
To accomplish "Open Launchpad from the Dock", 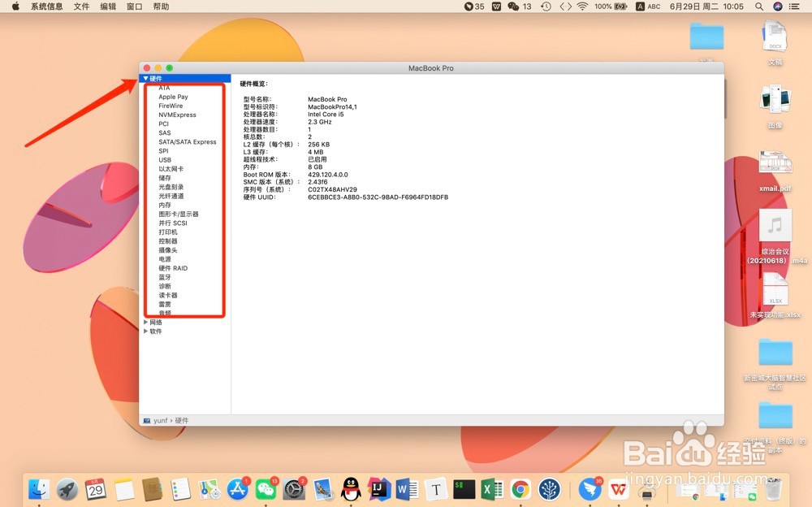I will pyautogui.click(x=67, y=490).
